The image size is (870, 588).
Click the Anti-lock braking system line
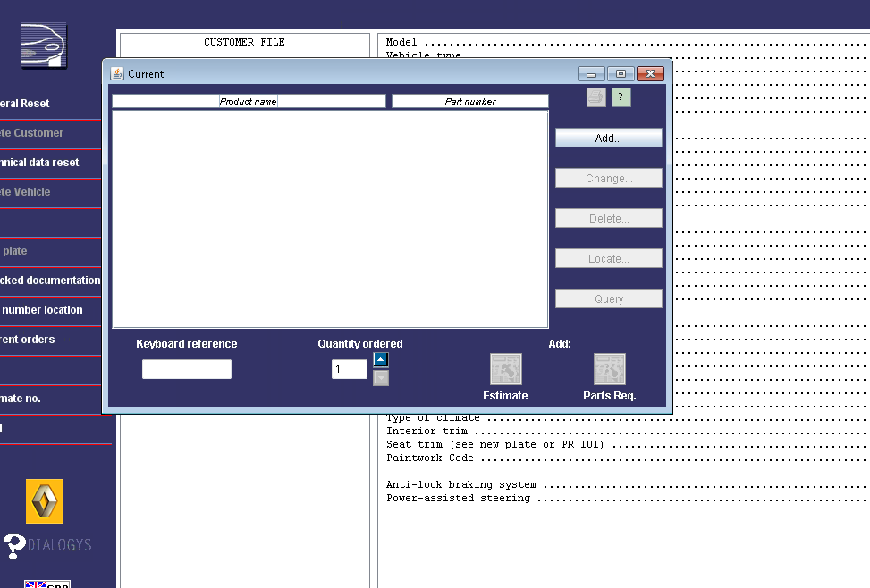[628, 485]
